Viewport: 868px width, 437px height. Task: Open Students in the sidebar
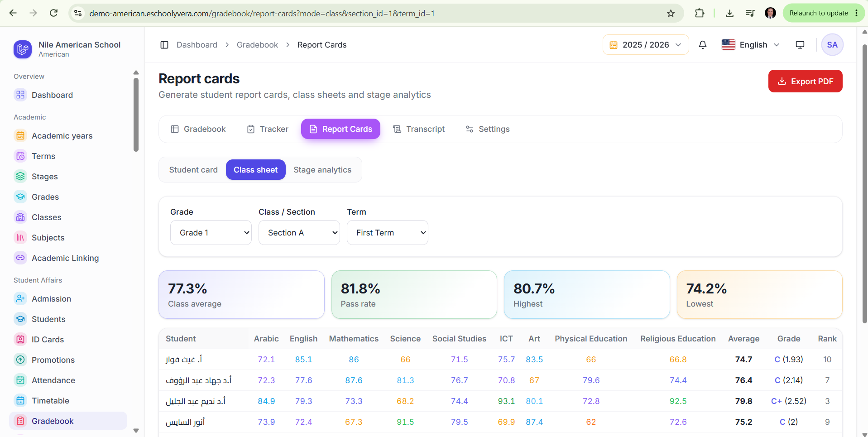pos(68,319)
